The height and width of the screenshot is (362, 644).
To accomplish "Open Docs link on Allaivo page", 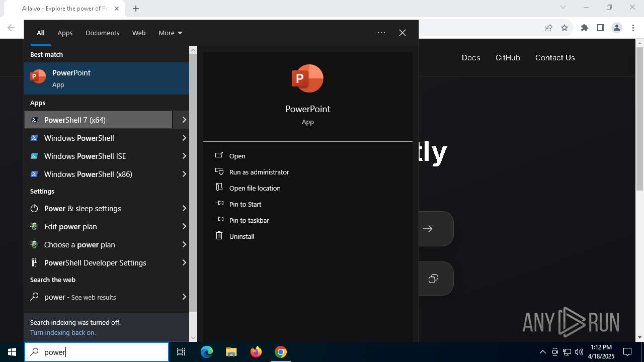I will pyautogui.click(x=471, y=58).
